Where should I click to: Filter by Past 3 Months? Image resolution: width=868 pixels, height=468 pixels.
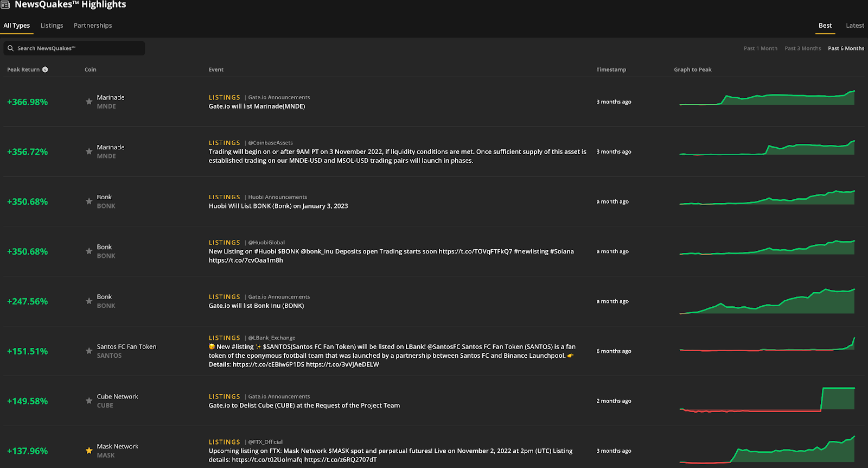tap(802, 48)
